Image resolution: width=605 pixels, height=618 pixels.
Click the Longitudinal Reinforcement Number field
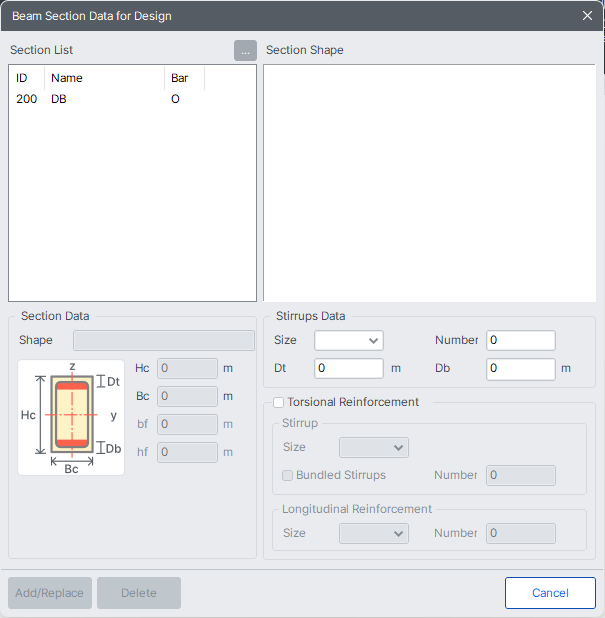(x=521, y=534)
